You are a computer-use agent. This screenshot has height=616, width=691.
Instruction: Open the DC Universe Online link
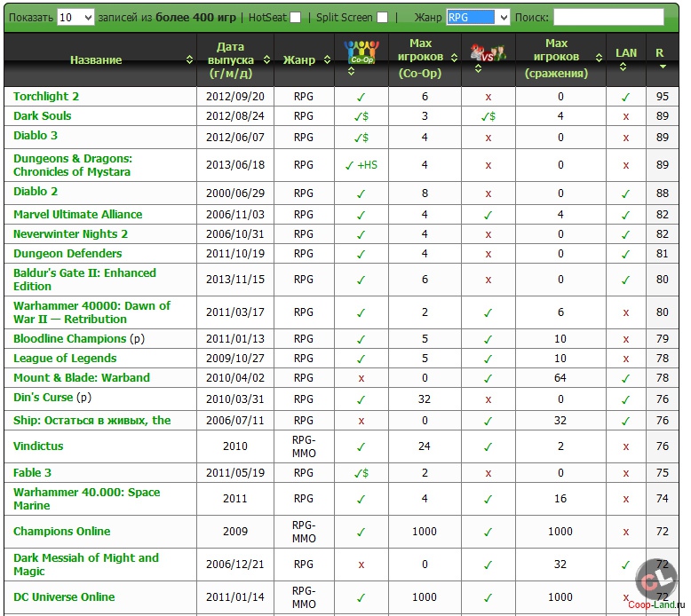point(64,597)
